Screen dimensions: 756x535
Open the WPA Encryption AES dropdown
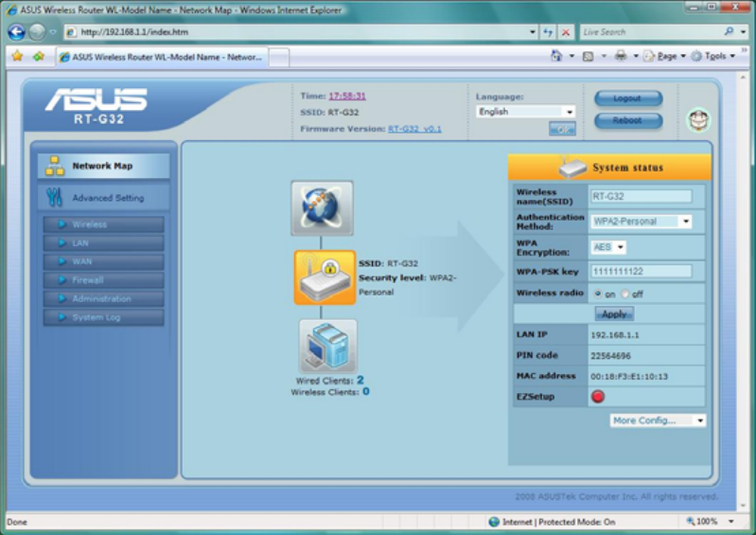click(x=608, y=247)
